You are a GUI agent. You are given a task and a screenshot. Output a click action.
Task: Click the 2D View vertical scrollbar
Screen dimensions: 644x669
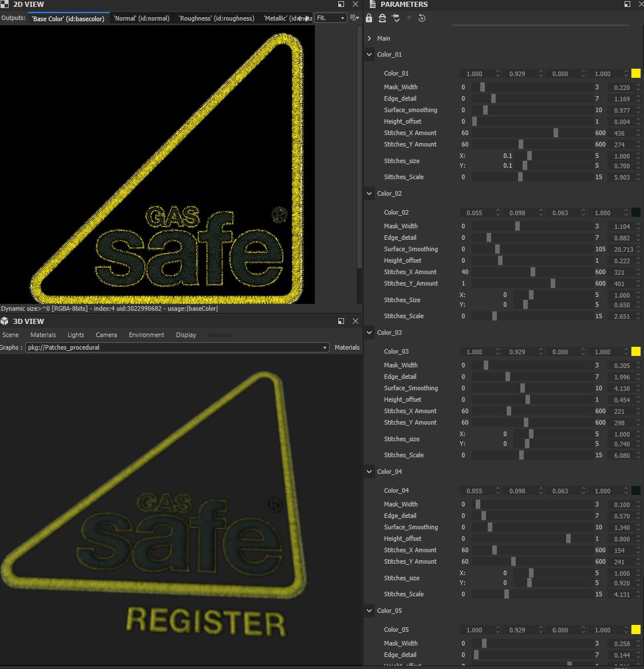click(359, 147)
